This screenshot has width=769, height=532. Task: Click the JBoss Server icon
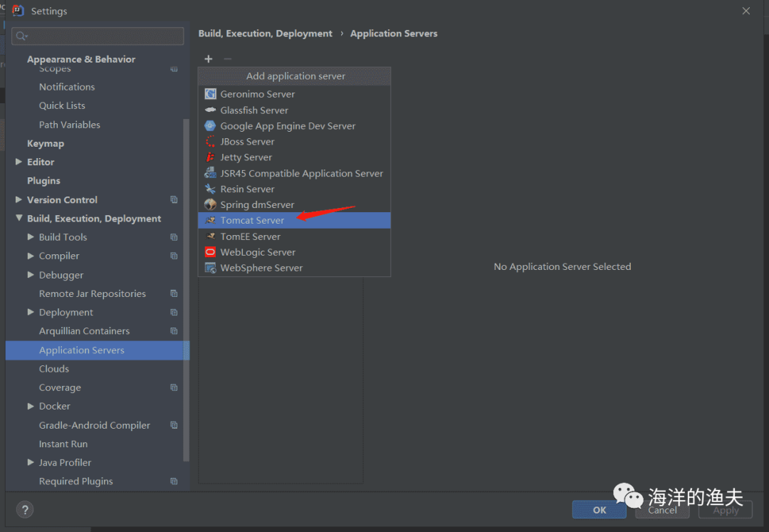210,141
